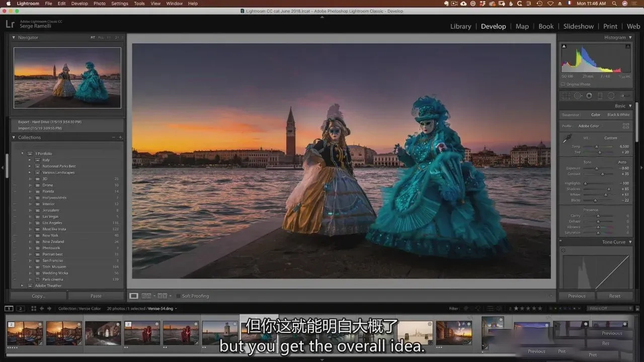Toggle the Original Photo checkbox
Screen dimensions: 644x362
point(563,84)
